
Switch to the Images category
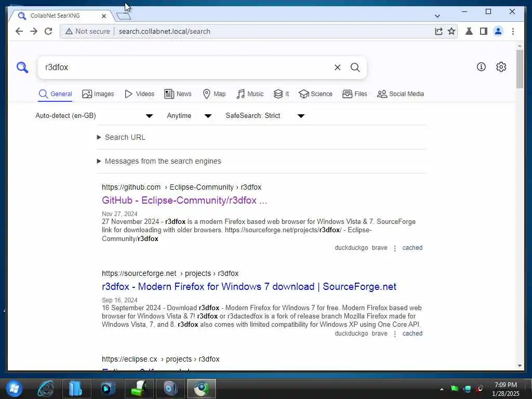[98, 94]
